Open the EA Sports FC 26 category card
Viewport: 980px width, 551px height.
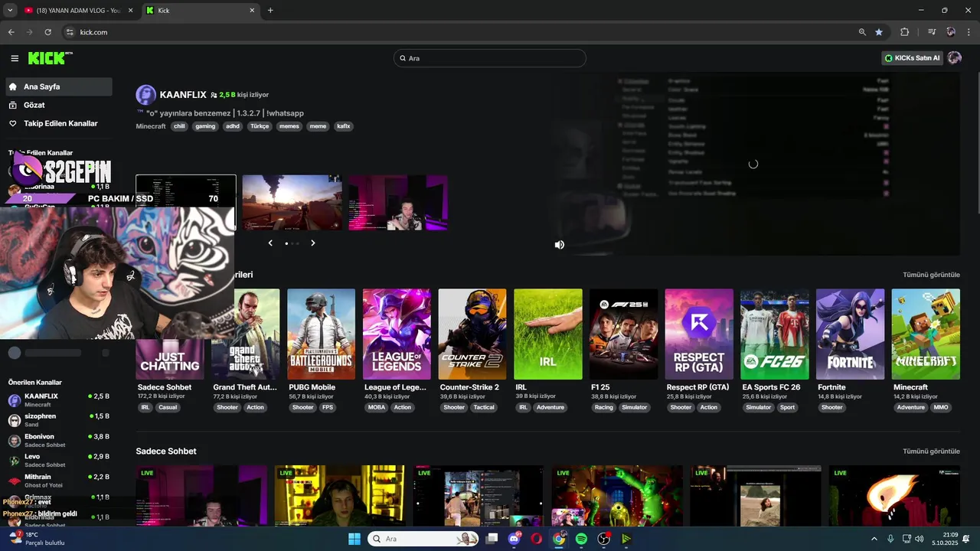(775, 334)
